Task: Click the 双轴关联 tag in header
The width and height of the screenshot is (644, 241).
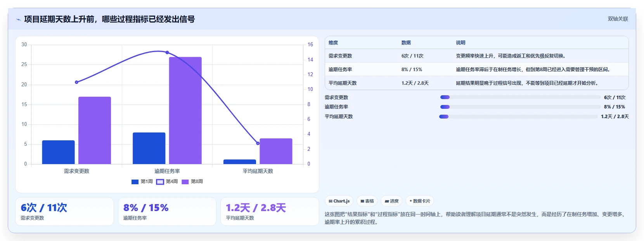Action: [x=618, y=19]
